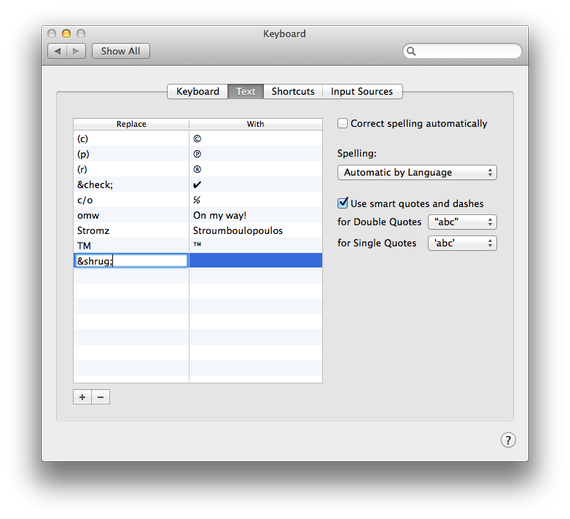Select the omw replacement row

click(198, 215)
